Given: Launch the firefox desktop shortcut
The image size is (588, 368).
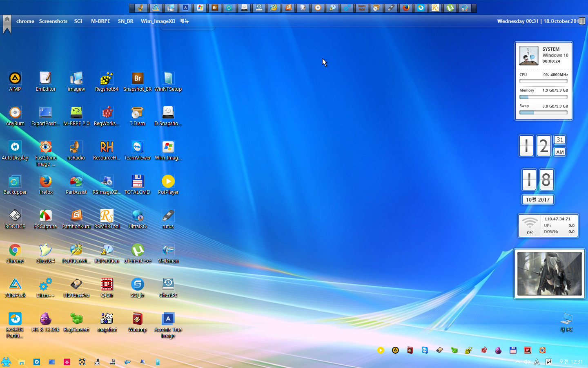Looking at the screenshot, I should point(46,184).
